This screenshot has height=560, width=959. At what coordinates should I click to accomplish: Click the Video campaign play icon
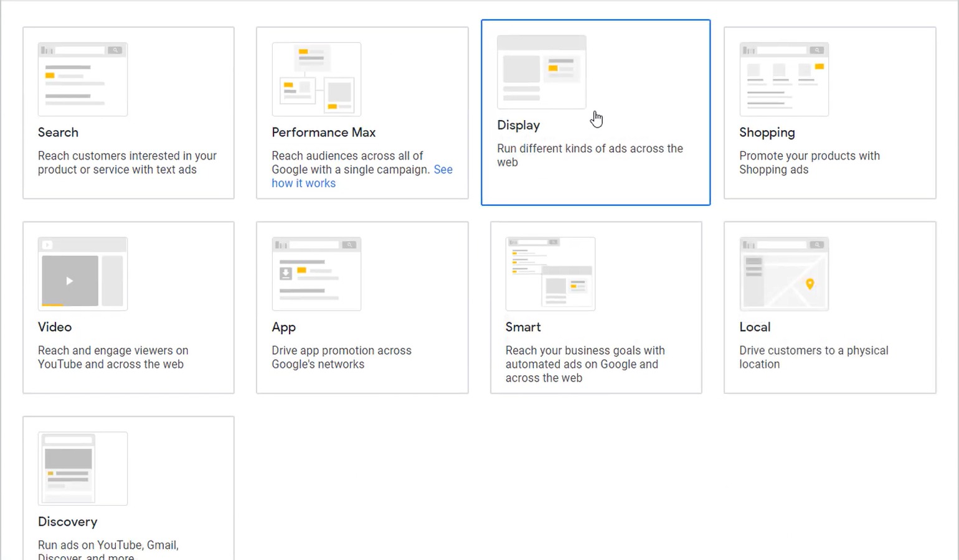point(70,281)
